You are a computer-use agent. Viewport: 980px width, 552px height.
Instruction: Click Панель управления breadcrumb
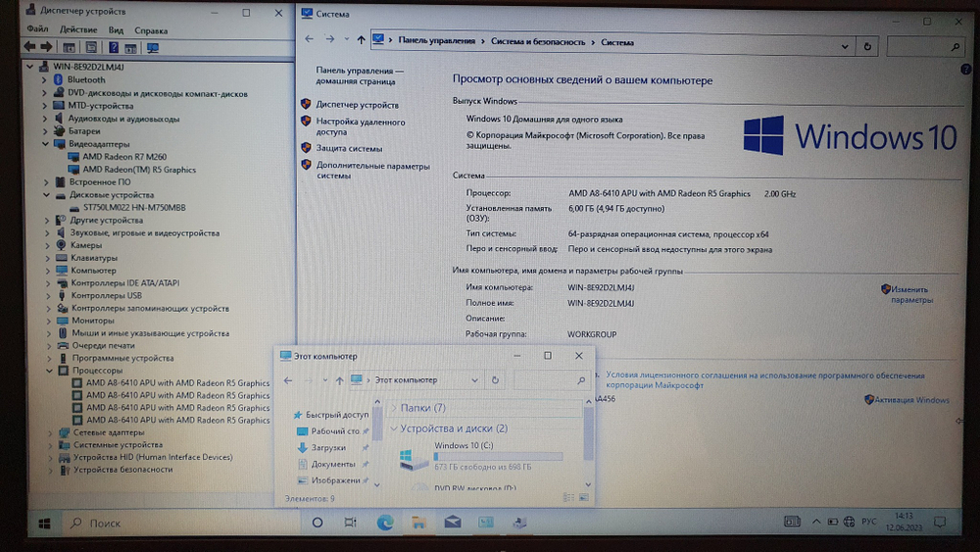click(436, 40)
